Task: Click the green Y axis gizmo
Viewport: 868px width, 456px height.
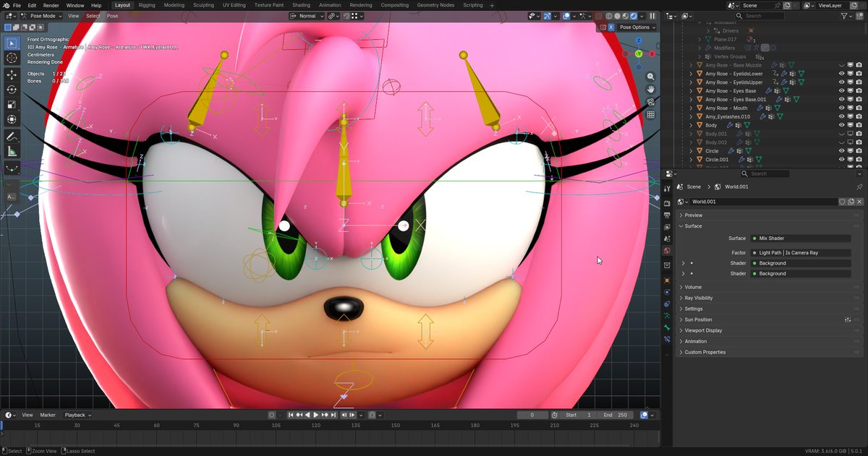Action: coord(639,53)
